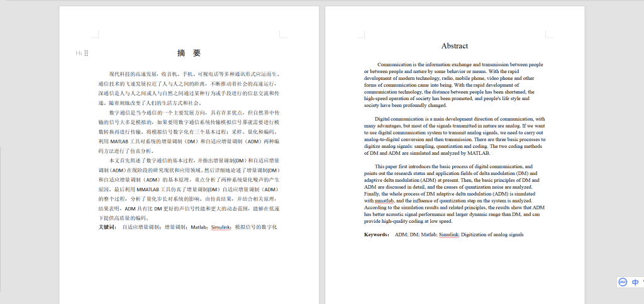The width and height of the screenshot is (644, 304).
Task: Click the line 'of DM and ADM are simulated'
Action: pyautogui.click(x=427, y=153)
